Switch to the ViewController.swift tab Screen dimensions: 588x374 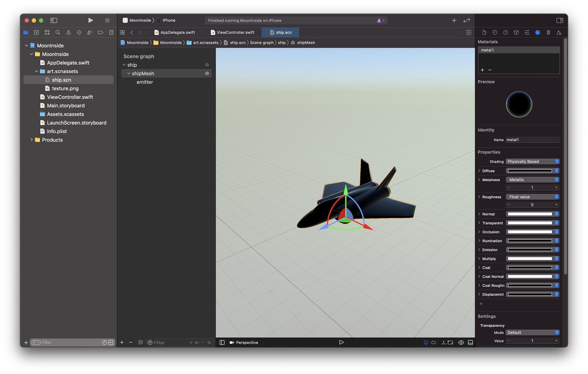[235, 32]
